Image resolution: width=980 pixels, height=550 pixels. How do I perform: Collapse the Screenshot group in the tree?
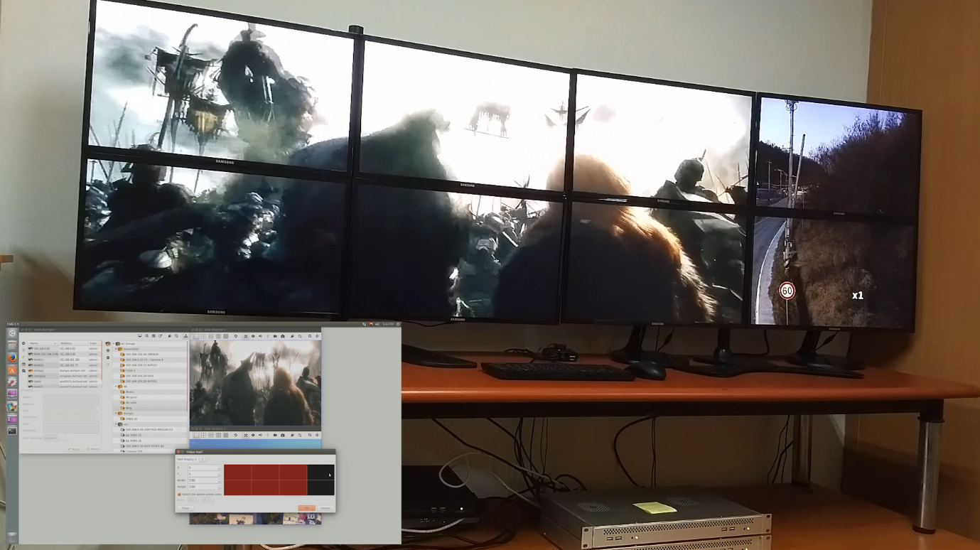[x=116, y=349]
